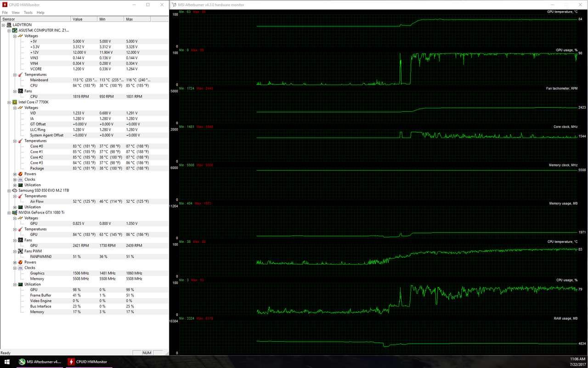Click the Fans icon under ASUSTeK
588x368 pixels.
pos(20,91)
